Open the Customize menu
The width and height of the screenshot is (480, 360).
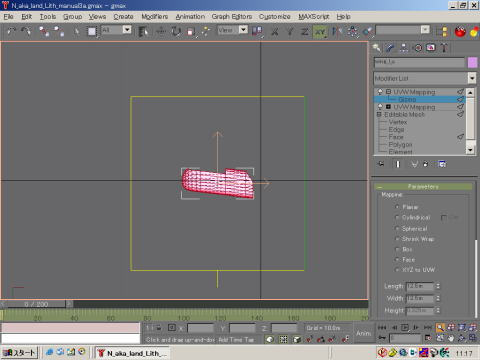point(274,16)
